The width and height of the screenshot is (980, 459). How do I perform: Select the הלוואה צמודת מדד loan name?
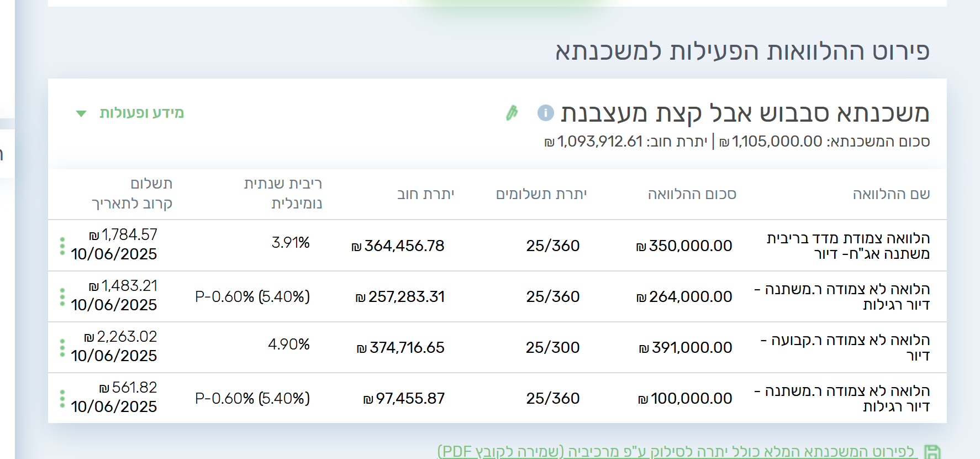(x=848, y=246)
